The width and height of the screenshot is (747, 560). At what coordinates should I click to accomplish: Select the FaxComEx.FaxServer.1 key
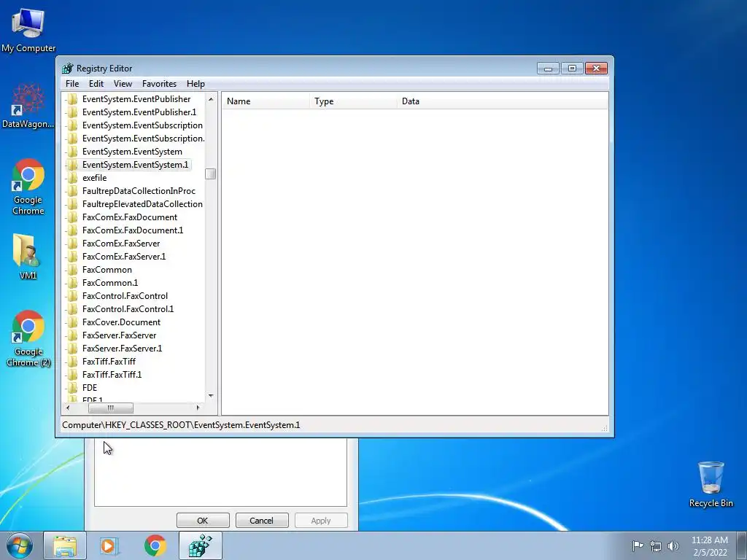tap(124, 257)
